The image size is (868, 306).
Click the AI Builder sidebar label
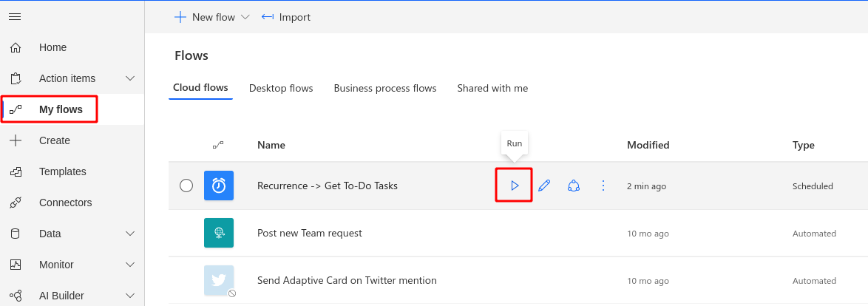click(63, 296)
